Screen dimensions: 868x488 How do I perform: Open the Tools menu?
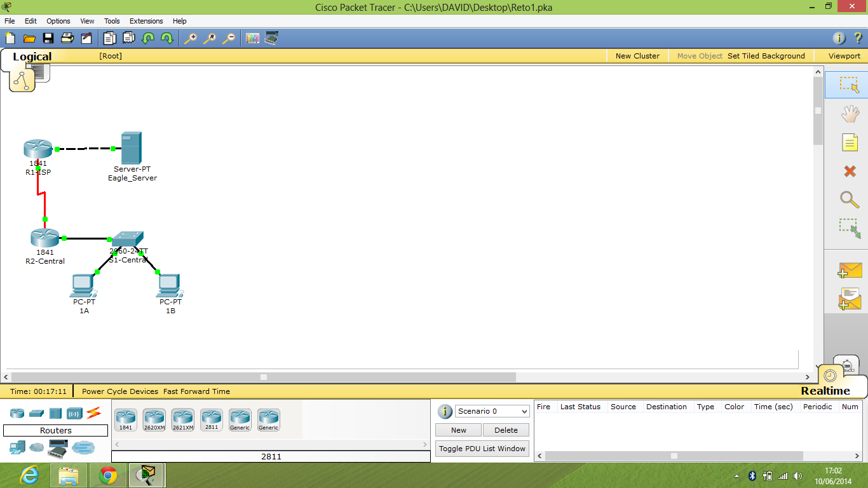click(112, 21)
